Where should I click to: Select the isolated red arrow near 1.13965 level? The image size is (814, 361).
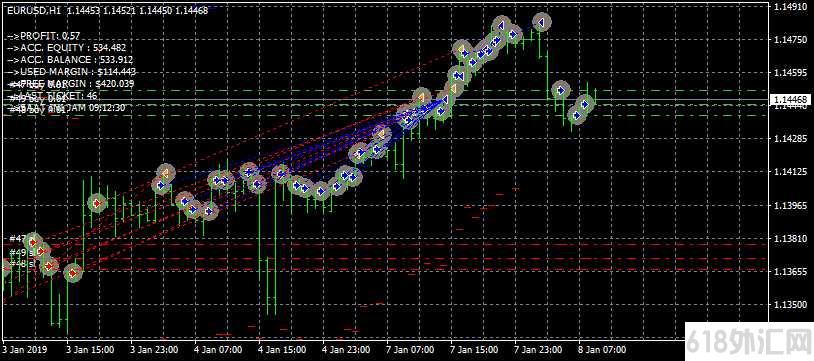(x=97, y=203)
